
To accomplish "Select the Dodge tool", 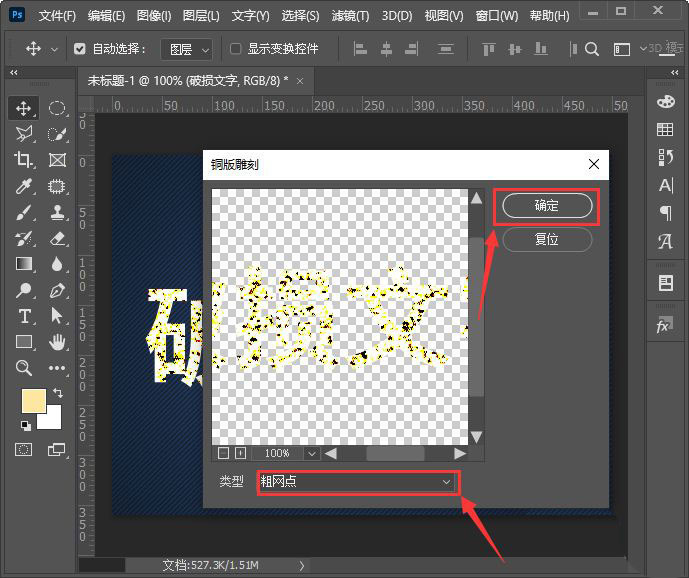I will (x=23, y=290).
